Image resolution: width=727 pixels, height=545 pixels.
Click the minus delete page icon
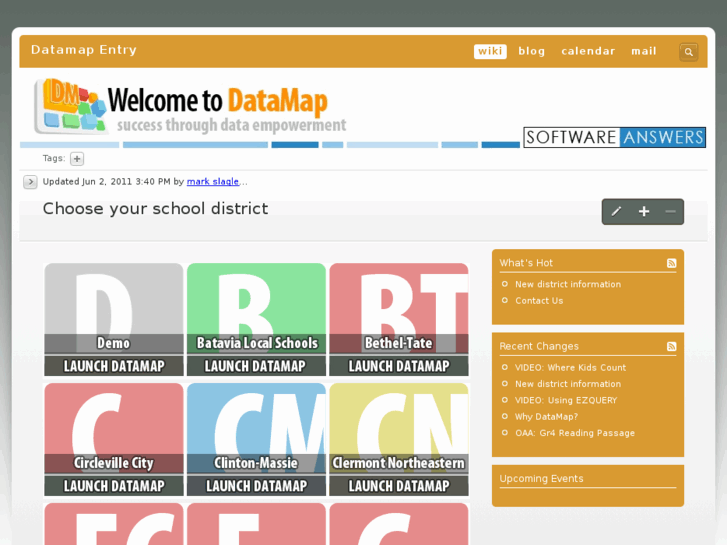(670, 212)
